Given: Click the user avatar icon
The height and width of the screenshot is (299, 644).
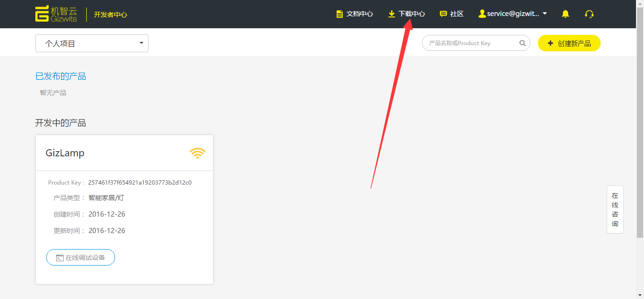Looking at the screenshot, I should (x=482, y=14).
